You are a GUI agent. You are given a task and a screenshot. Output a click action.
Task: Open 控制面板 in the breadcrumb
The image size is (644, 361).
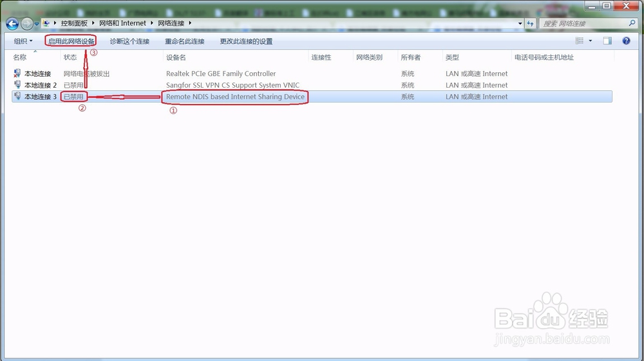click(x=74, y=23)
